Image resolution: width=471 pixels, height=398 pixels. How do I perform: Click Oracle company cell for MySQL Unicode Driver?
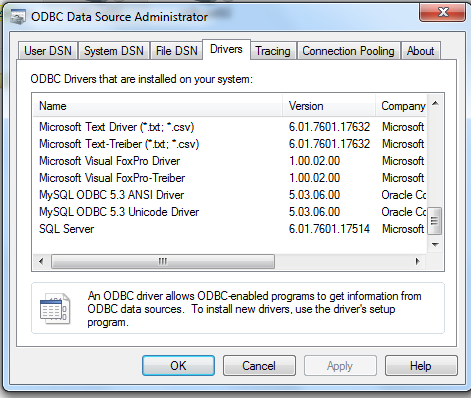click(x=404, y=212)
